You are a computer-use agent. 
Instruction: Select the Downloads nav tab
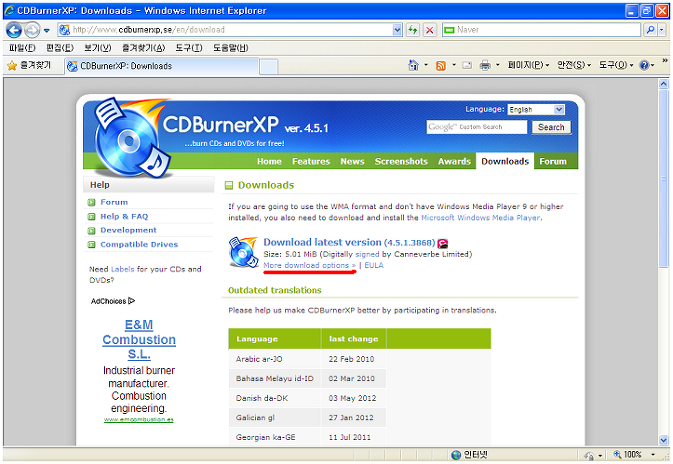click(x=505, y=161)
